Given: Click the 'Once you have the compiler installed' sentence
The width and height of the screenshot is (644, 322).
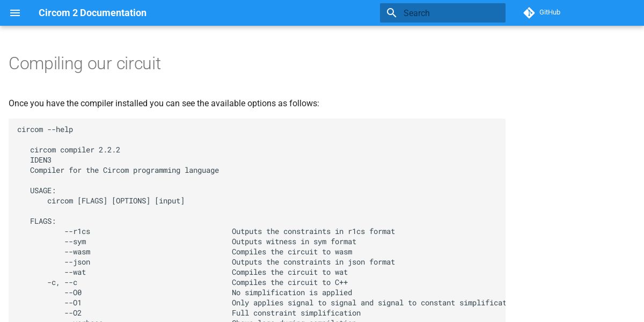Looking at the screenshot, I should pyautogui.click(x=164, y=103).
